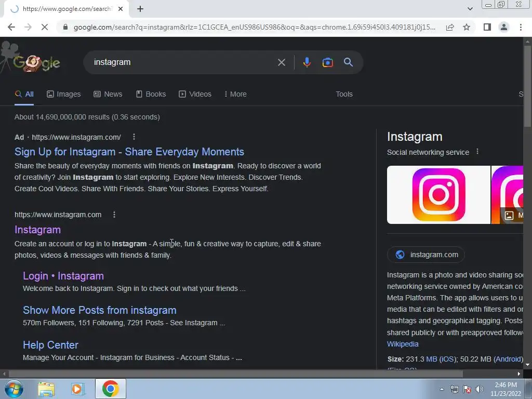Expand the More search categories
This screenshot has width=532, height=399.
point(235,95)
